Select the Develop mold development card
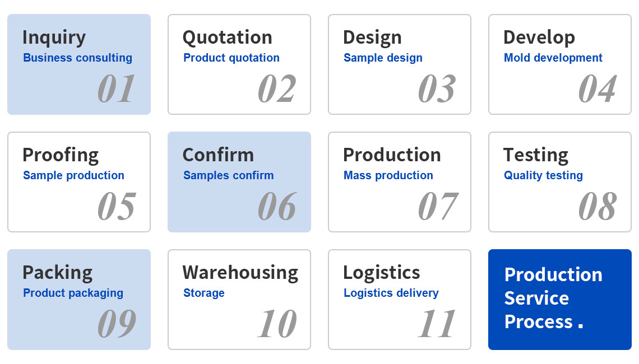 pos(560,64)
